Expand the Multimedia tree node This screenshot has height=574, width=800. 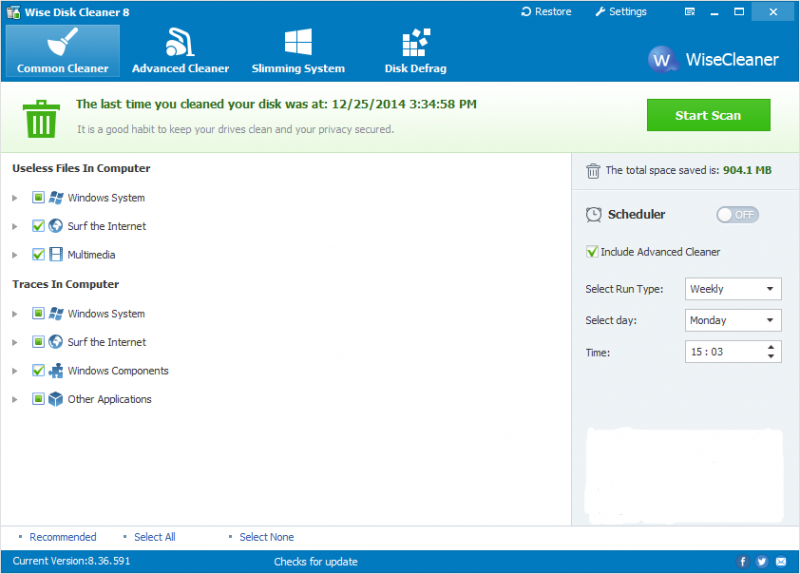(x=15, y=255)
